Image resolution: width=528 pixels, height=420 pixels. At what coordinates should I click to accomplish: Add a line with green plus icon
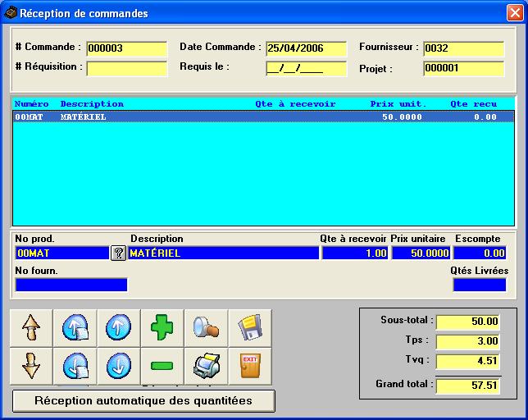(x=162, y=328)
